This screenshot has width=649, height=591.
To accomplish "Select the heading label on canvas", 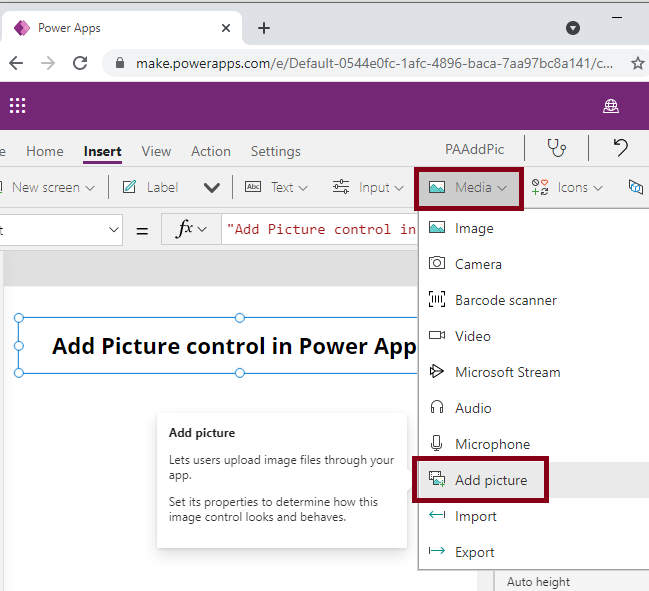I will pos(234,346).
